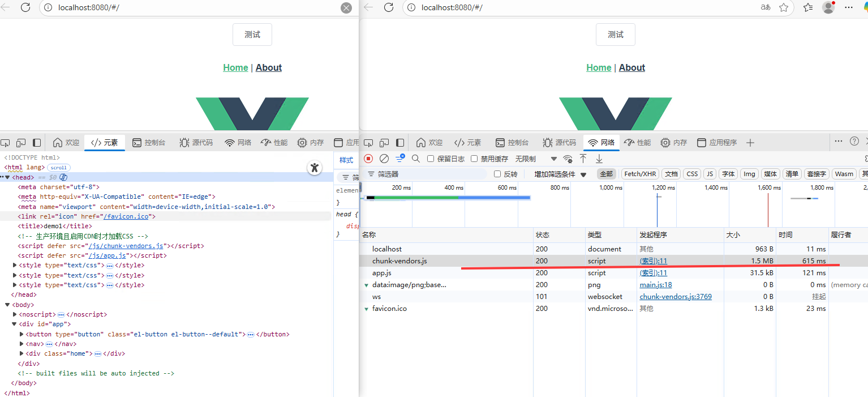This screenshot has height=397, width=868.
Task: Add page to favorites with the star icon
Action: pyautogui.click(x=784, y=7)
